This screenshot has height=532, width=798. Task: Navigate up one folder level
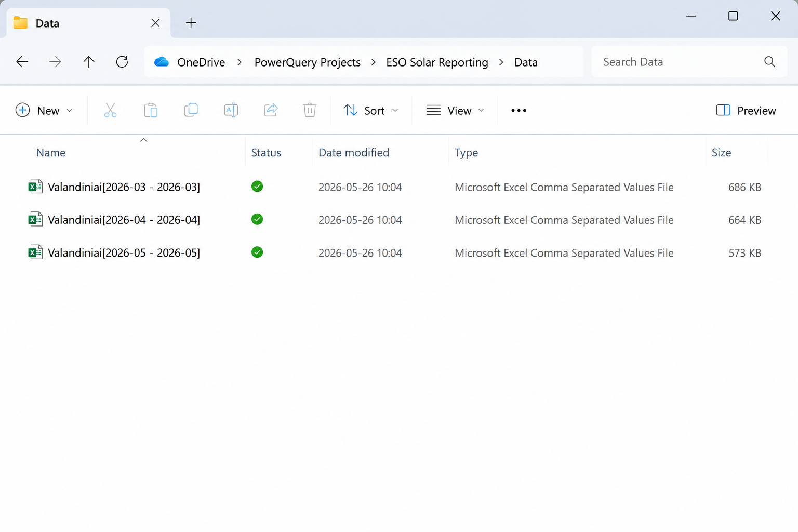pos(89,62)
